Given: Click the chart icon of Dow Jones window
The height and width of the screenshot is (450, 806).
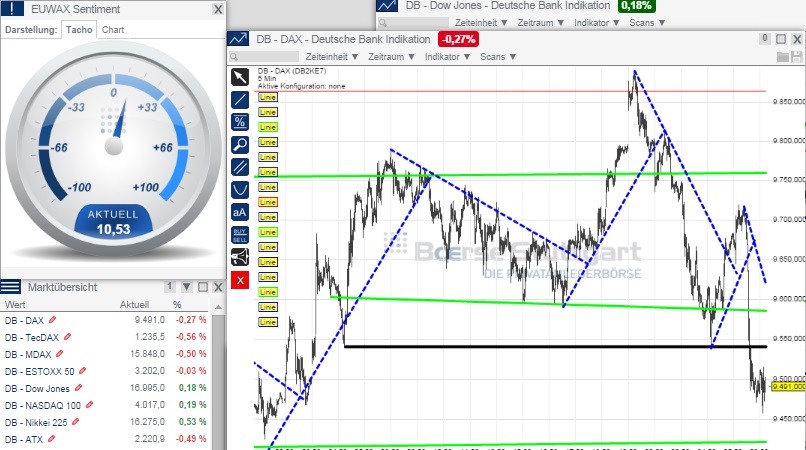Looking at the screenshot, I should pyautogui.click(x=387, y=6).
